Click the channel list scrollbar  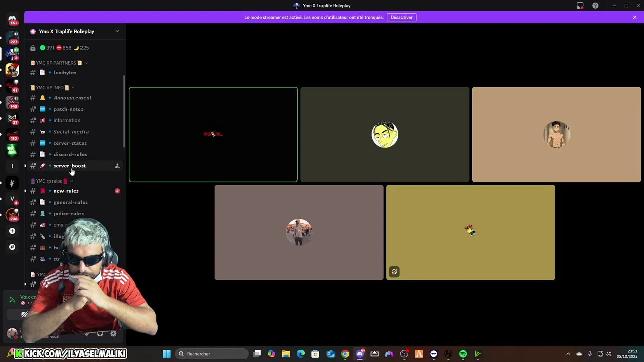pos(124,112)
